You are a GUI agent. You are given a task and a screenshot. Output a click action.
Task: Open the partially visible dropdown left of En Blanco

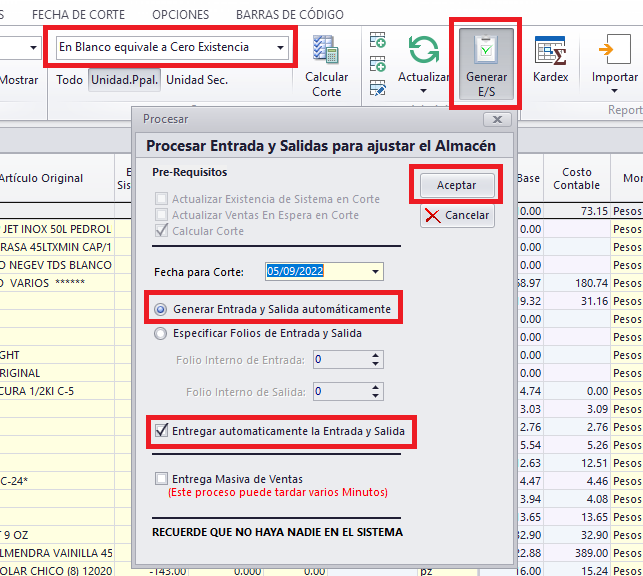coord(34,48)
